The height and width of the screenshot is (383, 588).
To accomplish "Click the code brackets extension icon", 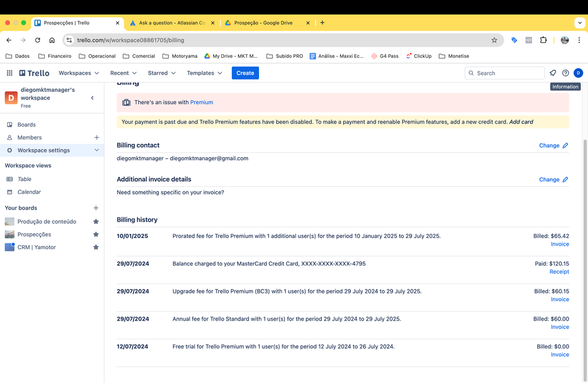I will coord(529,40).
